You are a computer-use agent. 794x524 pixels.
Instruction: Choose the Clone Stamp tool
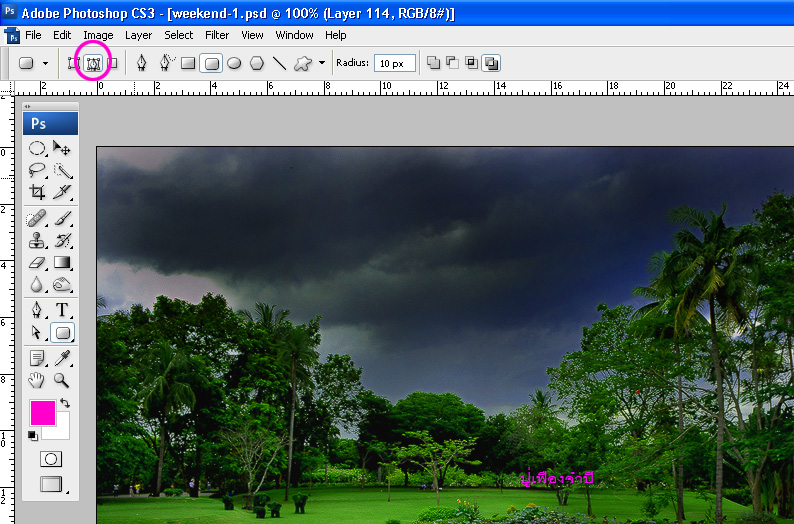[37, 240]
